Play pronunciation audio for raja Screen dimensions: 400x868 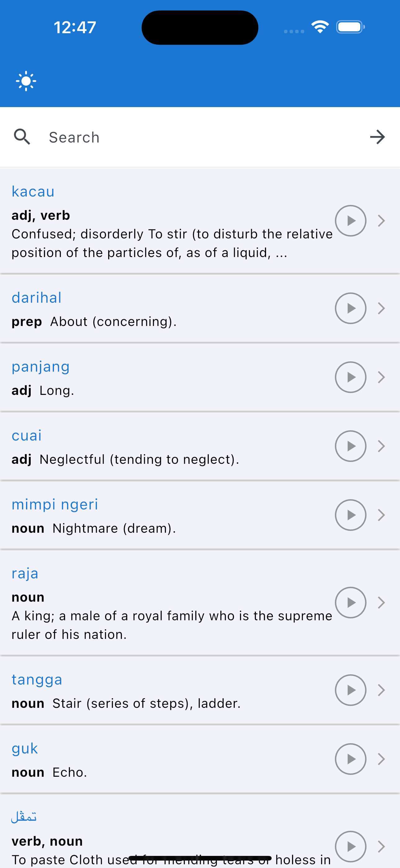(x=350, y=603)
